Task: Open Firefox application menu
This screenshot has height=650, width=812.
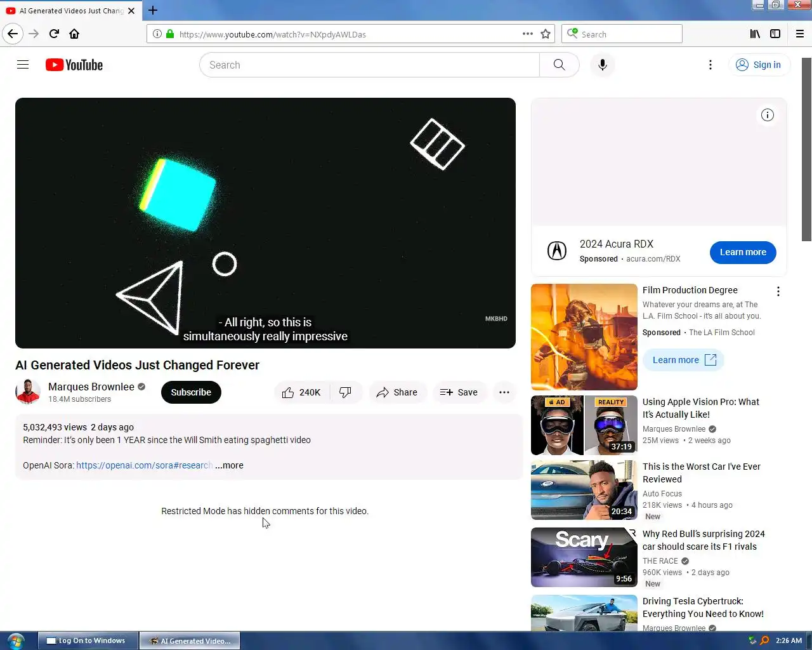Action: 800,34
